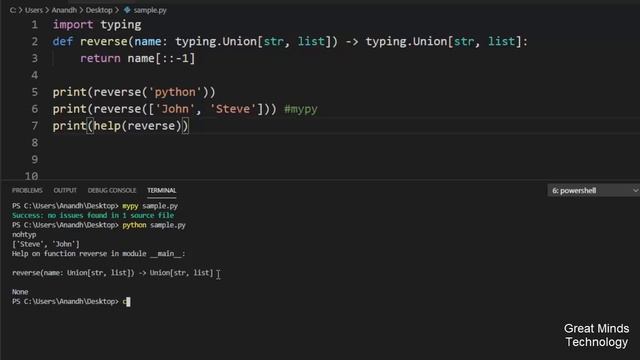
Task: Click the 'python sample.py' command in terminal
Action: pos(154,225)
